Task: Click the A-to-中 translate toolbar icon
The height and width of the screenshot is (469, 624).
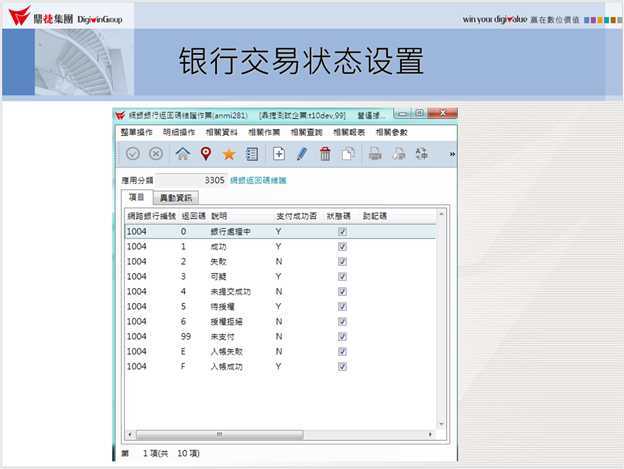Action: point(421,154)
